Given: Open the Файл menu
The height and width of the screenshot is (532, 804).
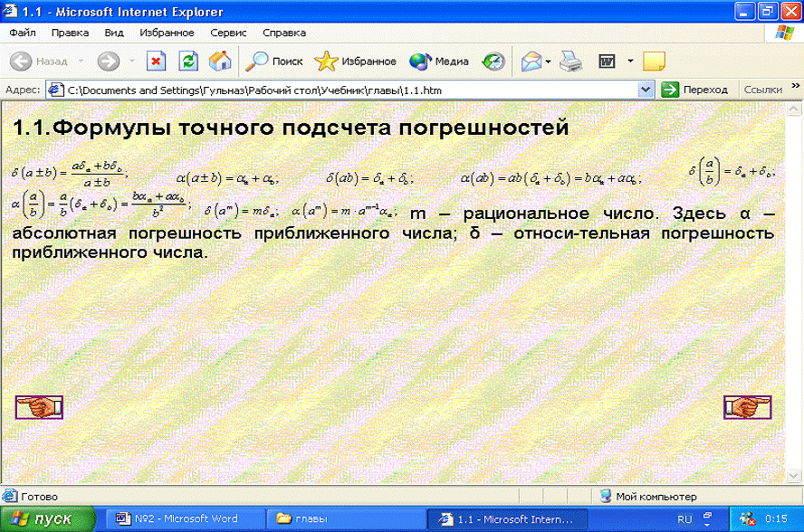Looking at the screenshot, I should 23,33.
